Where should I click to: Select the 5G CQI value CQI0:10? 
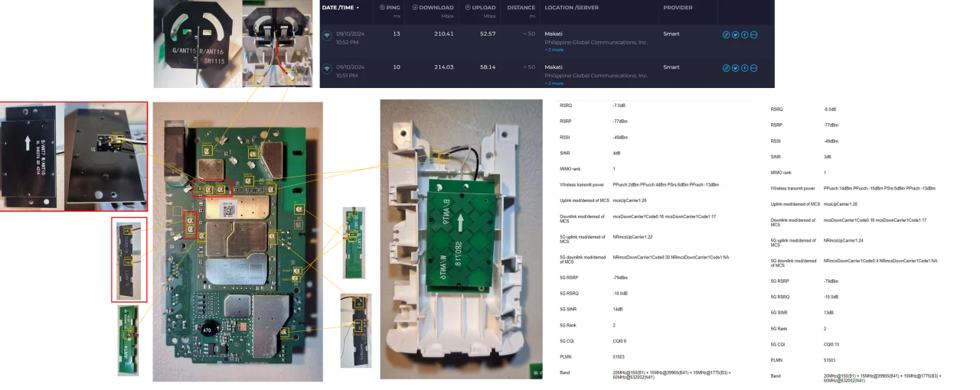point(831,344)
